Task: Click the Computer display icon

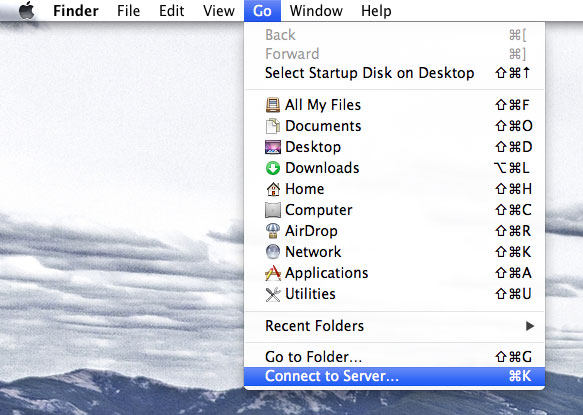Action: pyautogui.click(x=273, y=210)
